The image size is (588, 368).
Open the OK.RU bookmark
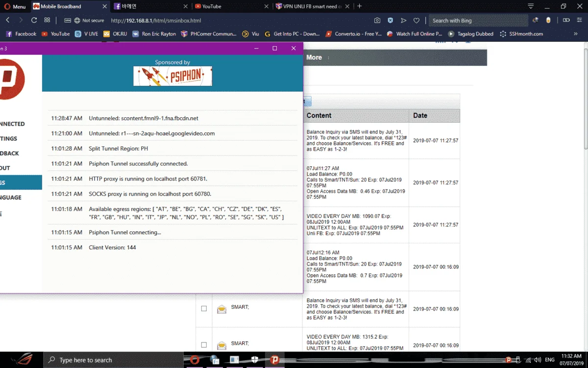pyautogui.click(x=115, y=34)
